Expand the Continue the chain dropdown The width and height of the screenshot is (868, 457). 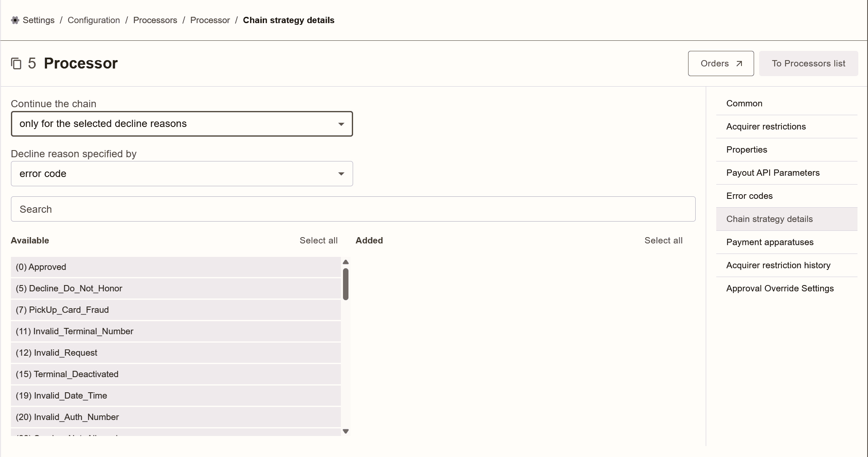[x=182, y=124]
